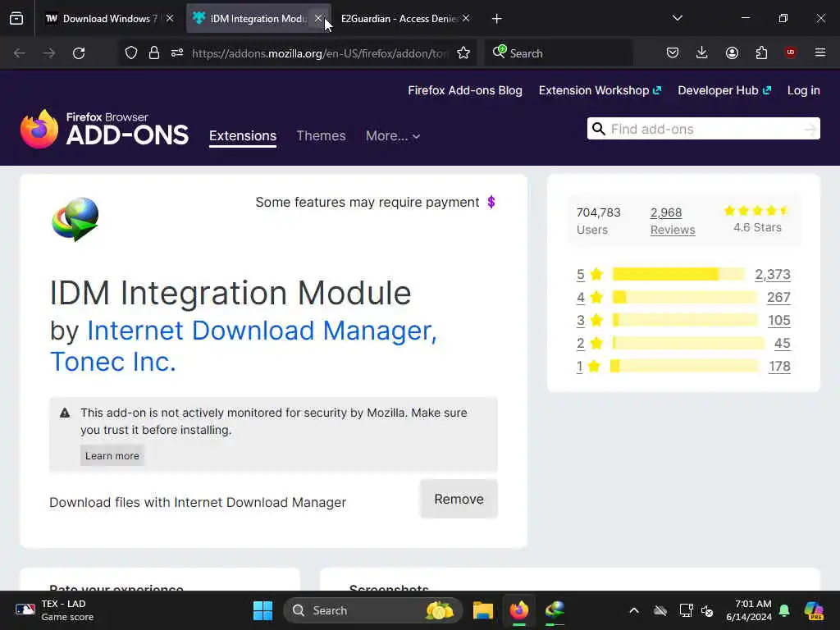Image resolution: width=840 pixels, height=630 pixels.
Task: Click the Find add-ons search field
Action: 703,129
